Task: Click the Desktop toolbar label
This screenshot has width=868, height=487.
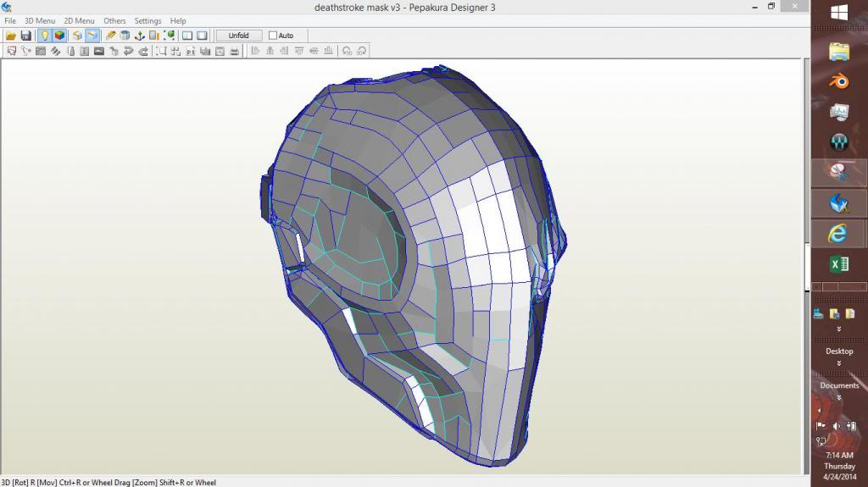Action: 839,351
